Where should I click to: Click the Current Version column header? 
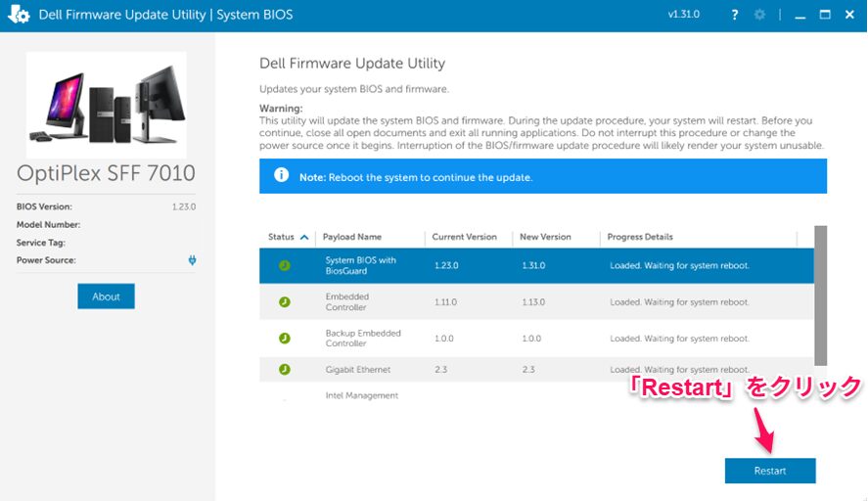[465, 237]
